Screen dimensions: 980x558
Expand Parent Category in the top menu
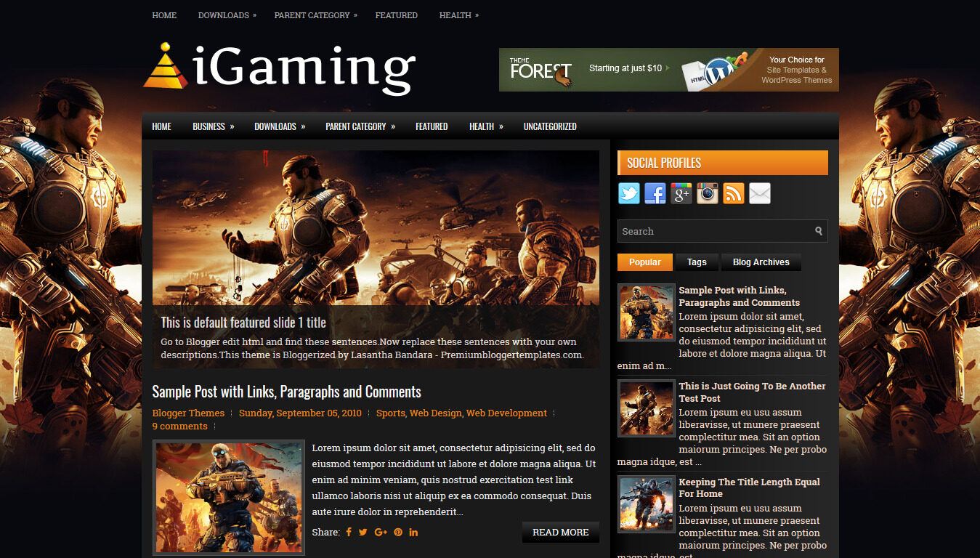(x=316, y=15)
